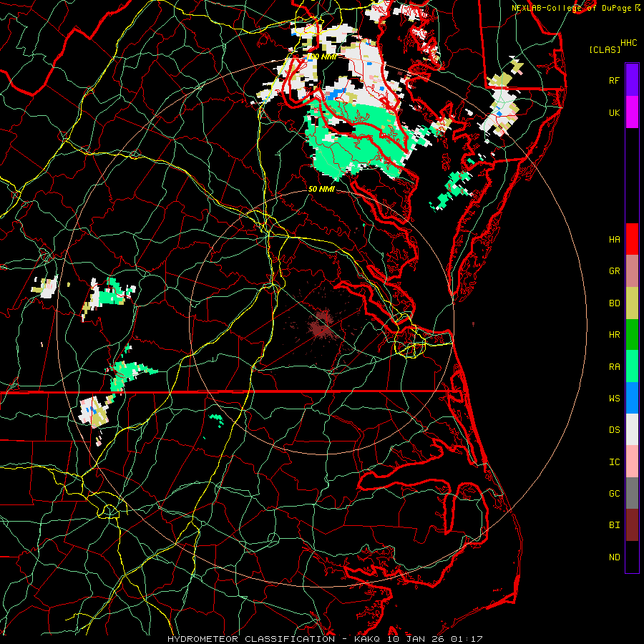
Task: Click the IC legend label
Action: tap(614, 462)
